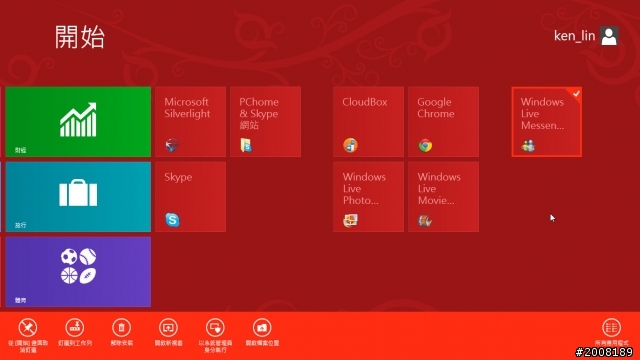
Task: Deselect the checked Windows Live Messenger tile
Action: click(547, 122)
